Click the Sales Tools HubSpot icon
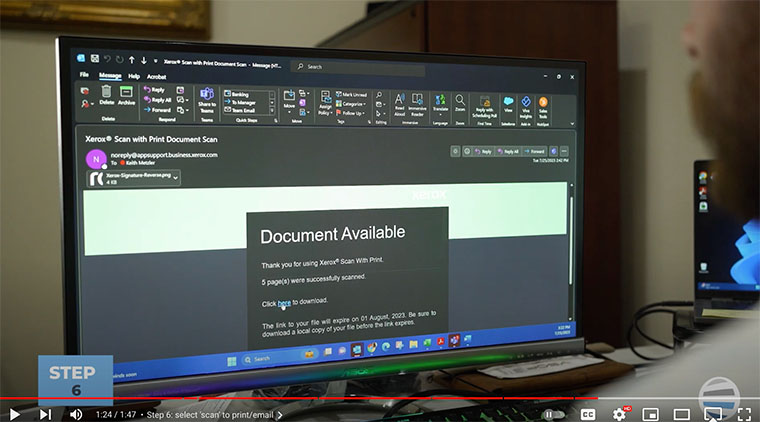This screenshot has width=760, height=422. [x=543, y=102]
